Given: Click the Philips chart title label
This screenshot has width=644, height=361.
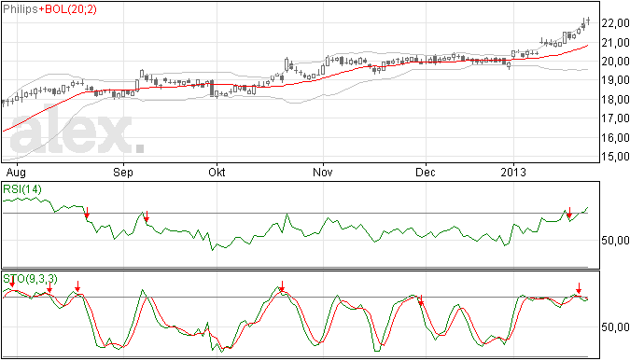Looking at the screenshot, I should tap(21, 9).
